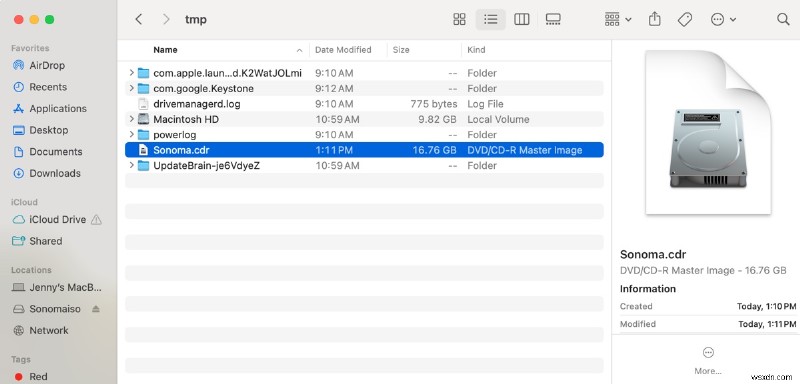Image resolution: width=800 pixels, height=384 pixels.
Task: Expand the UpdateBrain-je6VdyeZ folder
Action: coord(131,165)
